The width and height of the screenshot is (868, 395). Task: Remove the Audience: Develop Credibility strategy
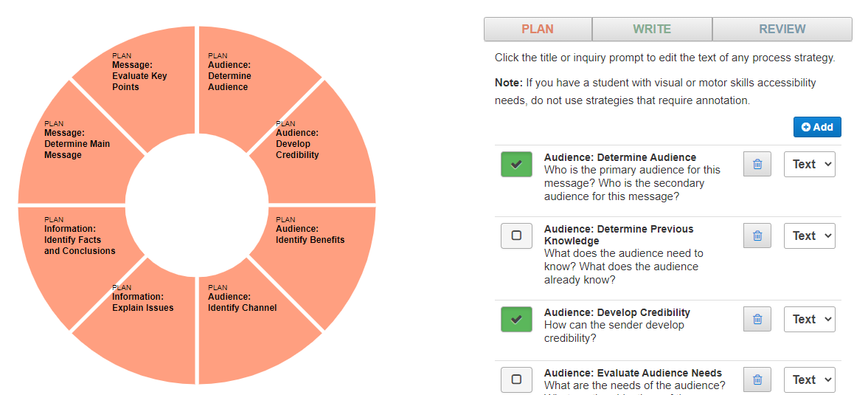(x=757, y=319)
